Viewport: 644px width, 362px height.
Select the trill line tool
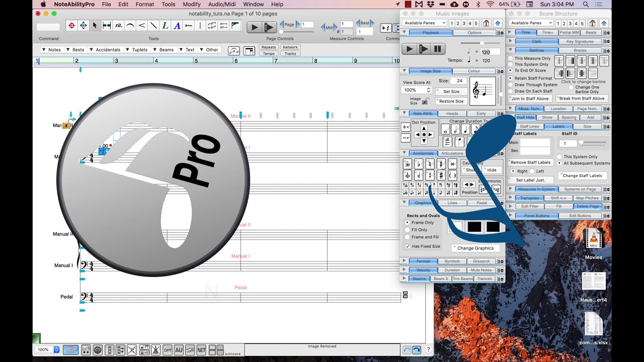click(188, 26)
